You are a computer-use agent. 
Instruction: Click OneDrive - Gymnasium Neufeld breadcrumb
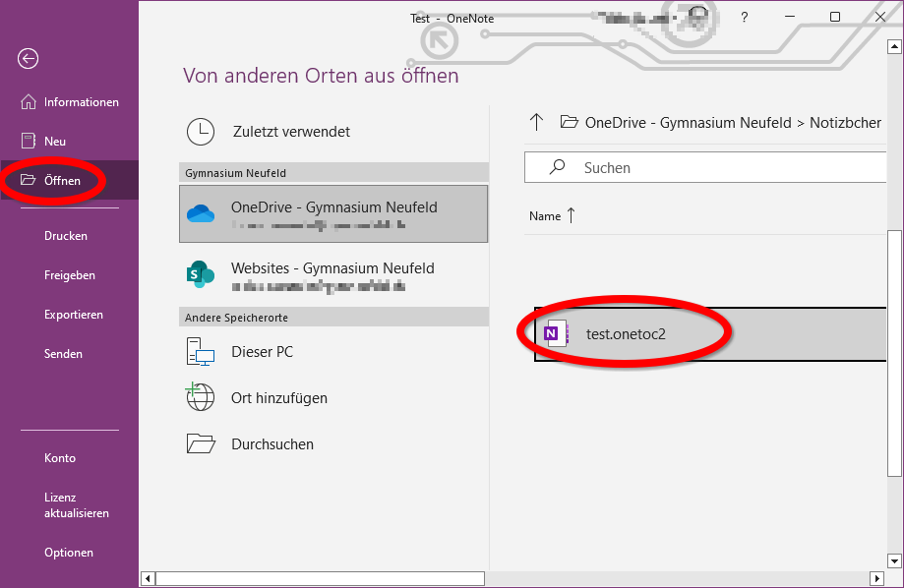pos(689,123)
